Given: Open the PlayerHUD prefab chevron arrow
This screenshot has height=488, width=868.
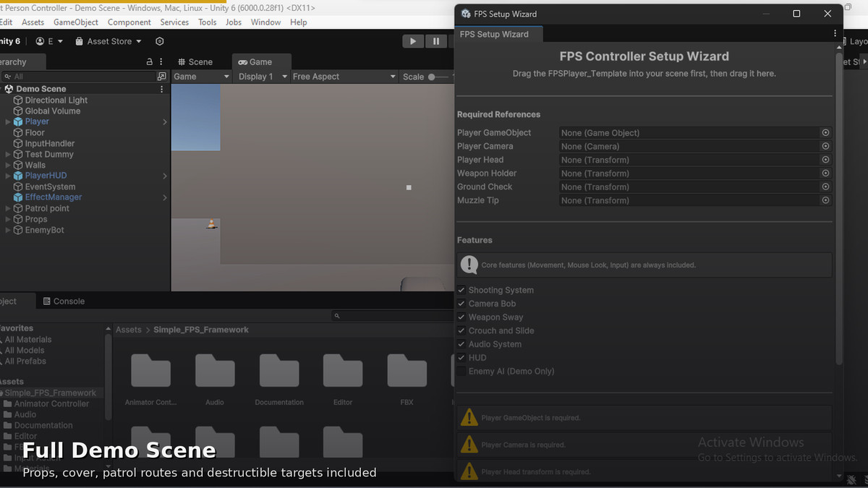Looking at the screenshot, I should click(x=164, y=176).
